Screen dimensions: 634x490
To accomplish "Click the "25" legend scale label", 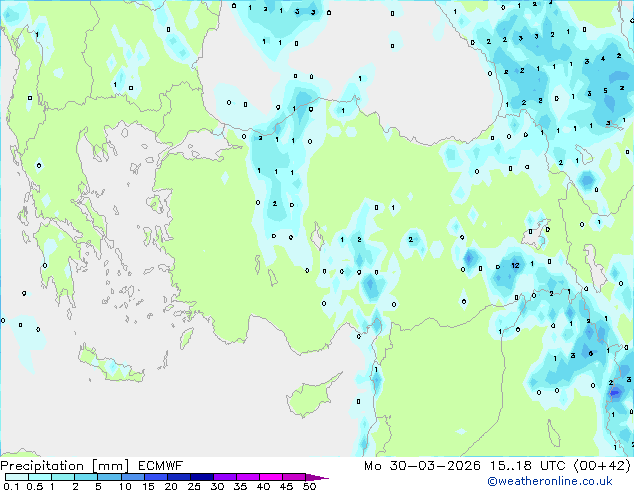I will (x=194, y=486).
